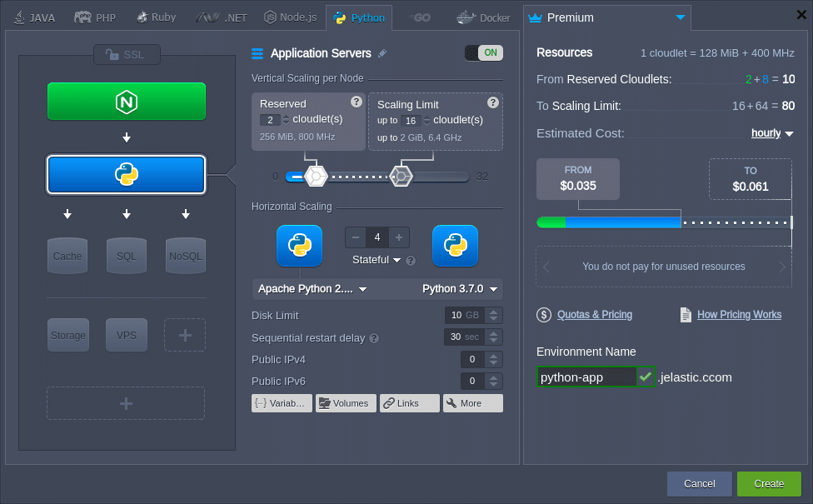Add a Cache node
813x504 pixels.
pyautogui.click(x=67, y=256)
